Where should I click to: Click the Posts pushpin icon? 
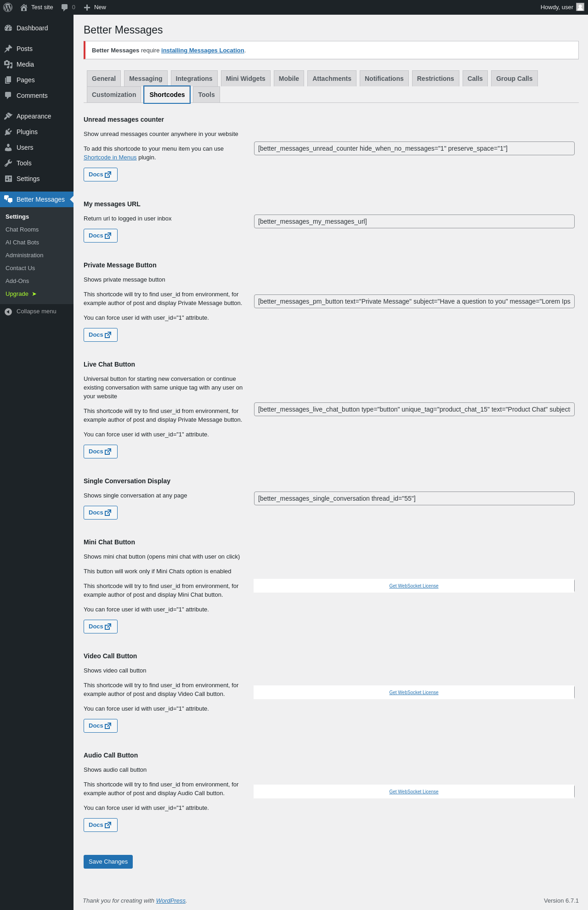click(x=8, y=49)
